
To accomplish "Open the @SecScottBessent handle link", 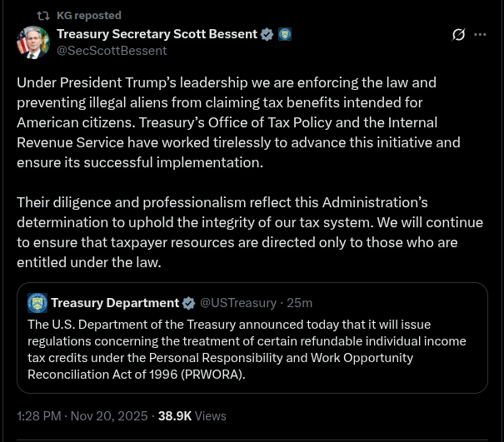I will click(x=112, y=51).
